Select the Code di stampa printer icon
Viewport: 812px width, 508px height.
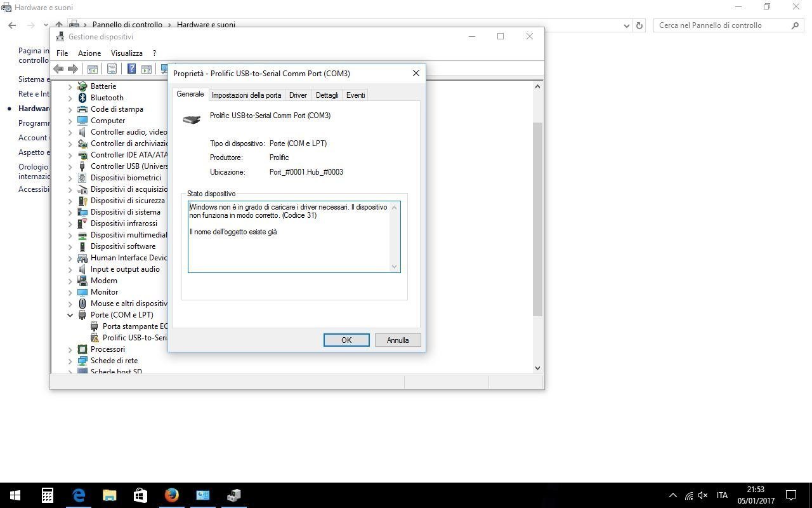(82, 109)
